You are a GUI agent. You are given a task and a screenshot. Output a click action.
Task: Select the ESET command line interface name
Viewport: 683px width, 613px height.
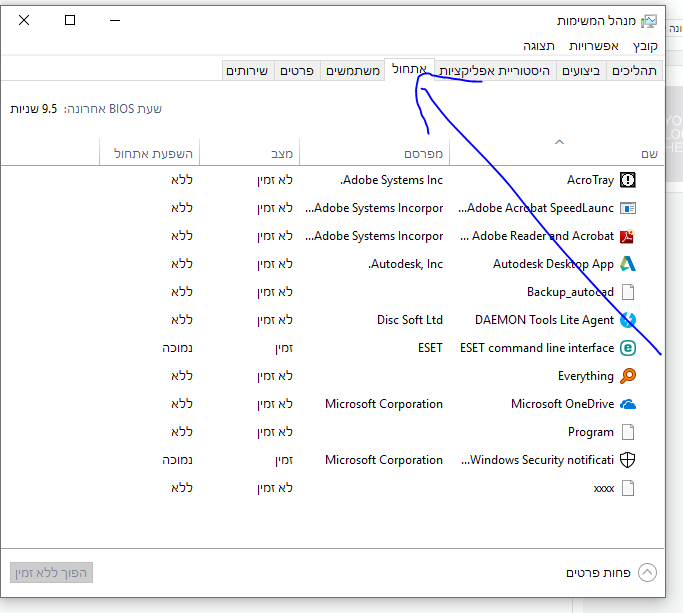[537, 348]
